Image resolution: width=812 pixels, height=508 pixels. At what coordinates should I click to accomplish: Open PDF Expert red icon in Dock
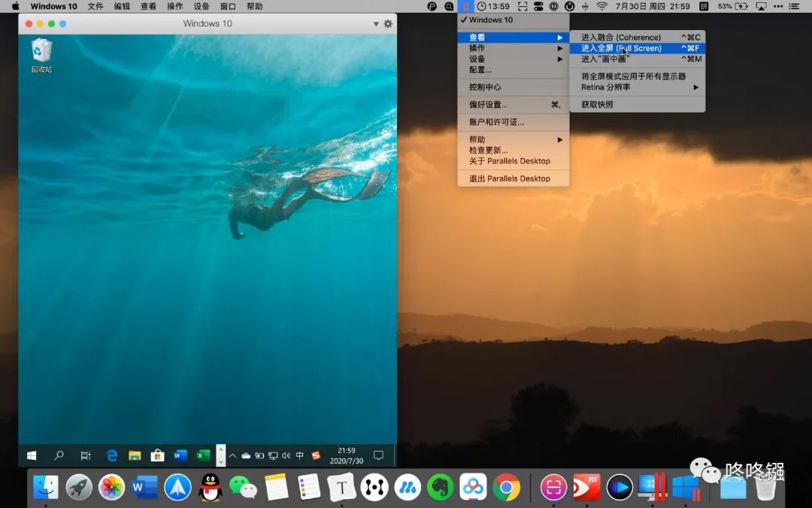click(x=586, y=487)
